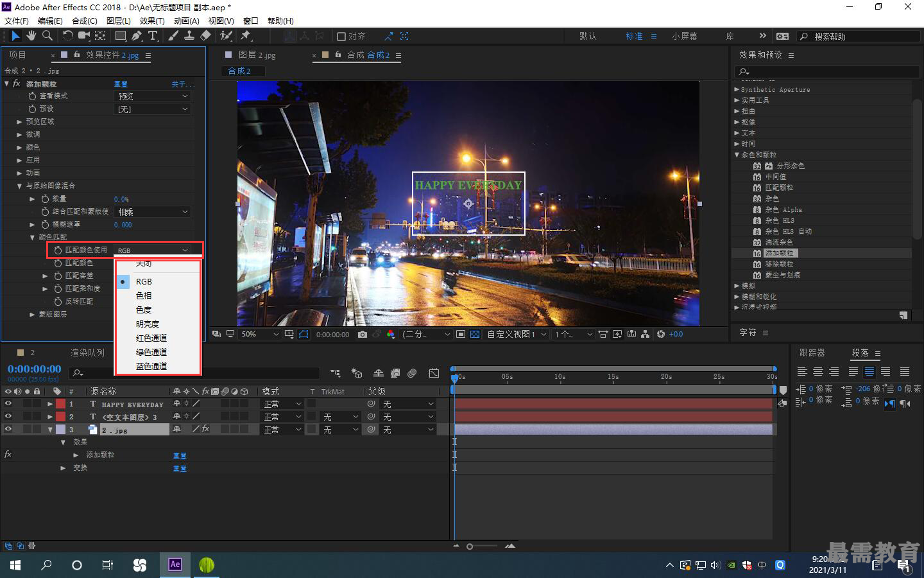924x578 pixels.
Task: Open Graph Editor in timeline
Action: point(434,373)
